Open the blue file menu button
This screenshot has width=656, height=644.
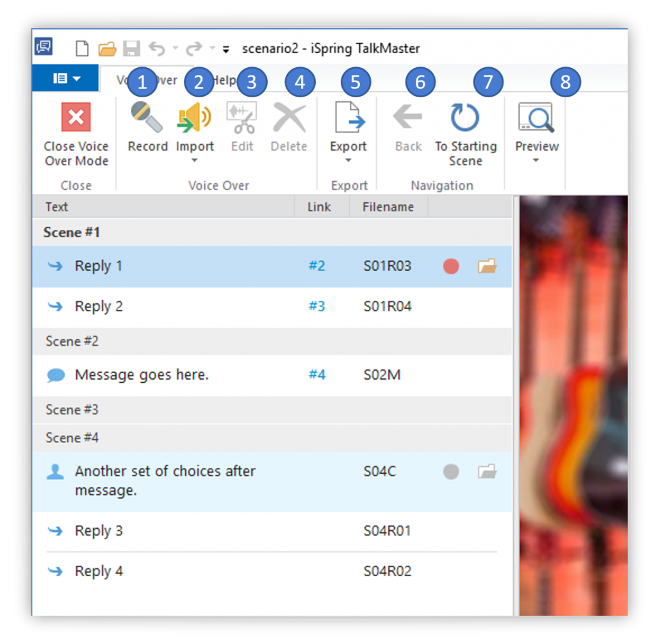(66, 78)
